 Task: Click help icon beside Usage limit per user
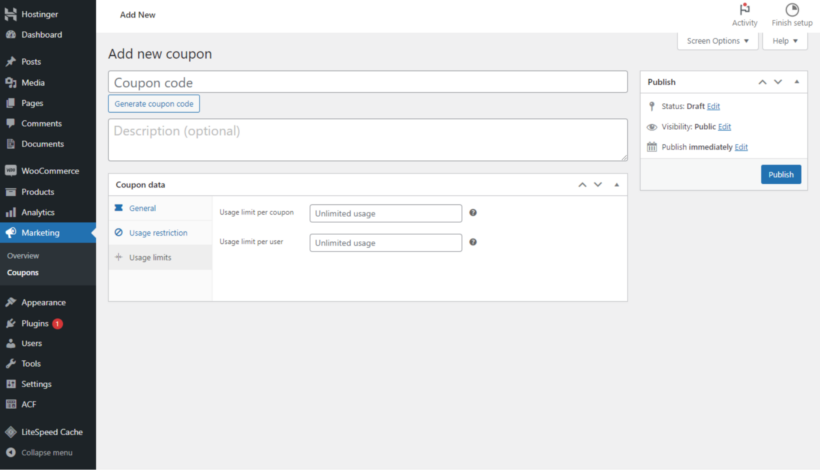[x=473, y=242]
